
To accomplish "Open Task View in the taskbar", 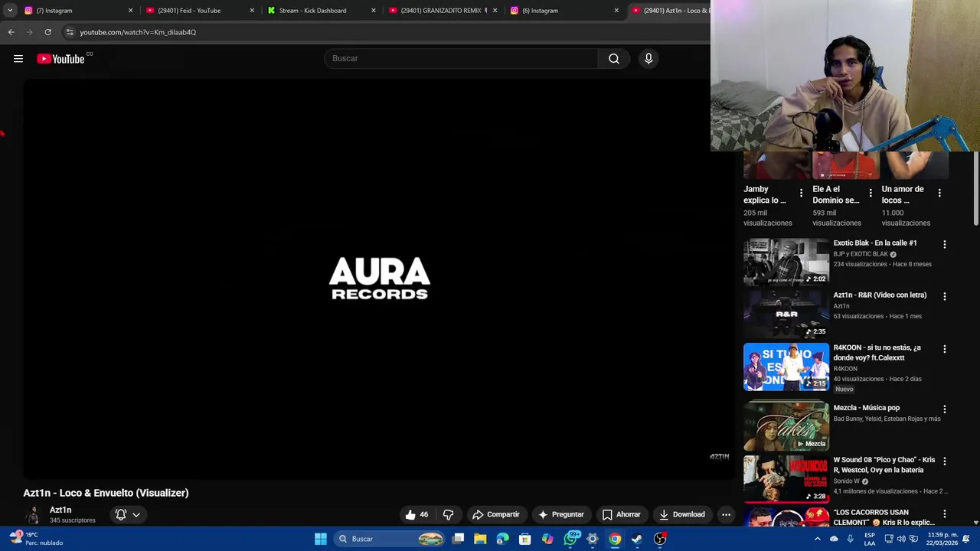I will pyautogui.click(x=458, y=539).
